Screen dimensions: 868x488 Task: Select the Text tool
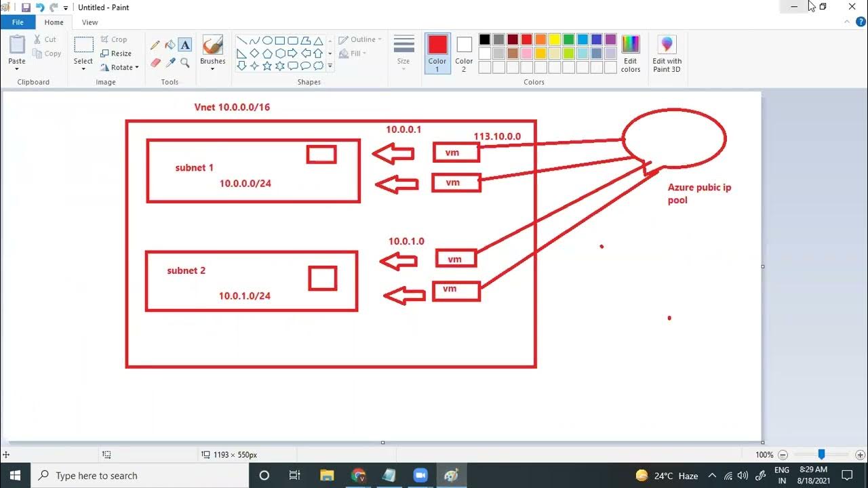pos(185,45)
